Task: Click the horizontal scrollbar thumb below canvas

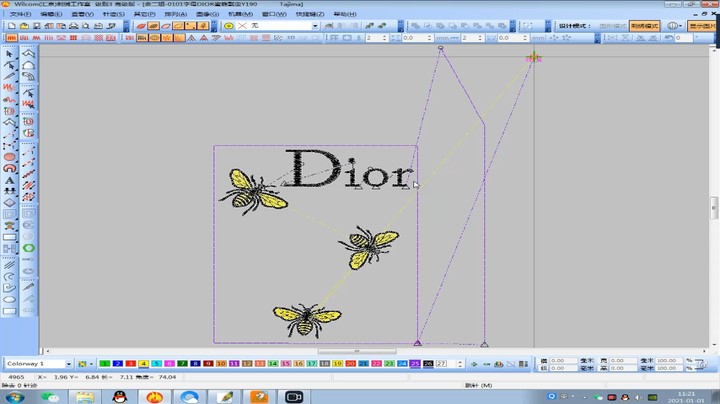Action: pos(357,351)
